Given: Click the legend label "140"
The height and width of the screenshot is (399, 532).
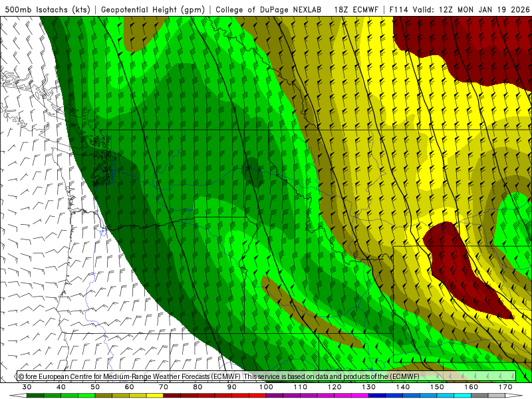Looking at the screenshot, I should coord(403,387).
